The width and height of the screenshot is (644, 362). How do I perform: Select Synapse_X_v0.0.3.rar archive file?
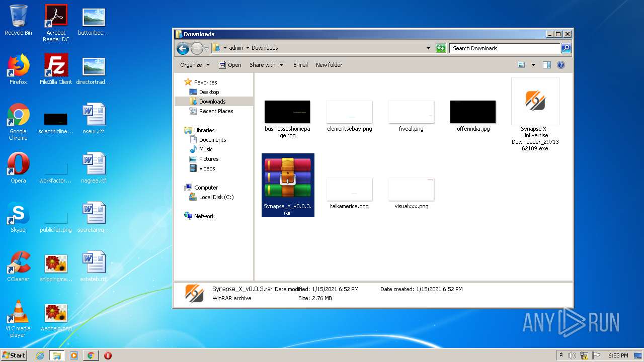tap(288, 186)
